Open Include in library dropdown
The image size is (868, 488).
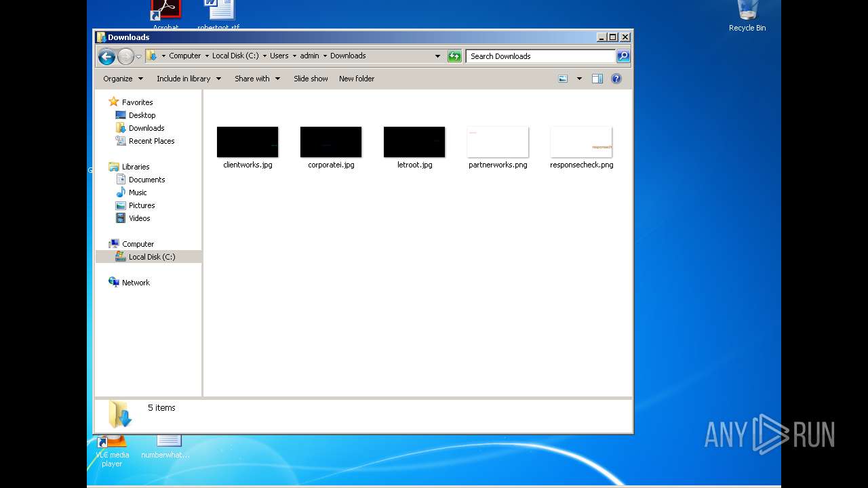tap(189, 79)
